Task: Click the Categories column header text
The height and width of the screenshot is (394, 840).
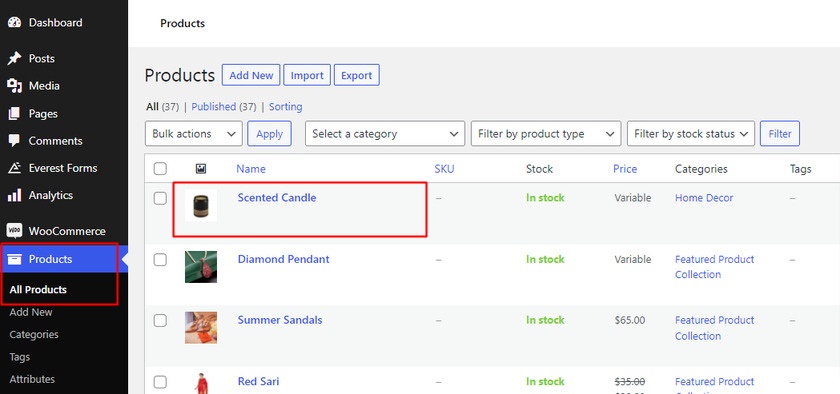Action: 701,169
